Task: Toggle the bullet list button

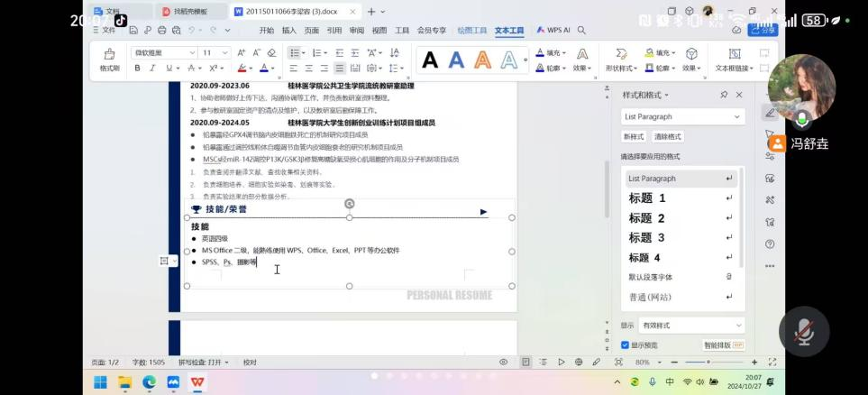Action: (x=294, y=53)
